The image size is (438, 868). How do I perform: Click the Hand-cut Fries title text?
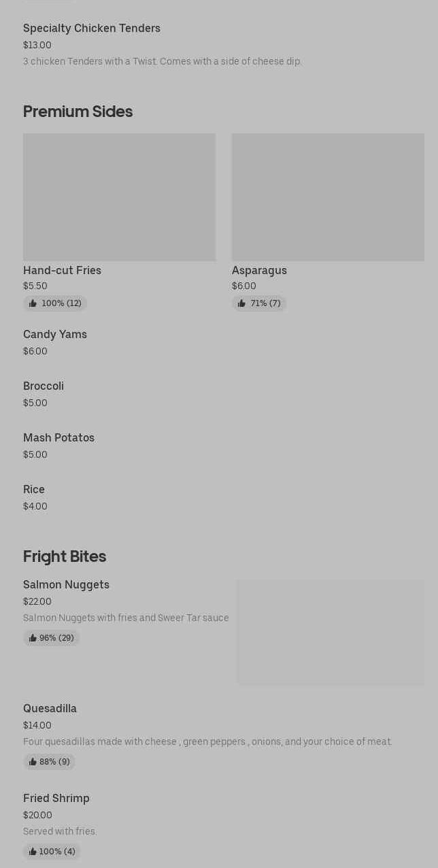click(62, 270)
